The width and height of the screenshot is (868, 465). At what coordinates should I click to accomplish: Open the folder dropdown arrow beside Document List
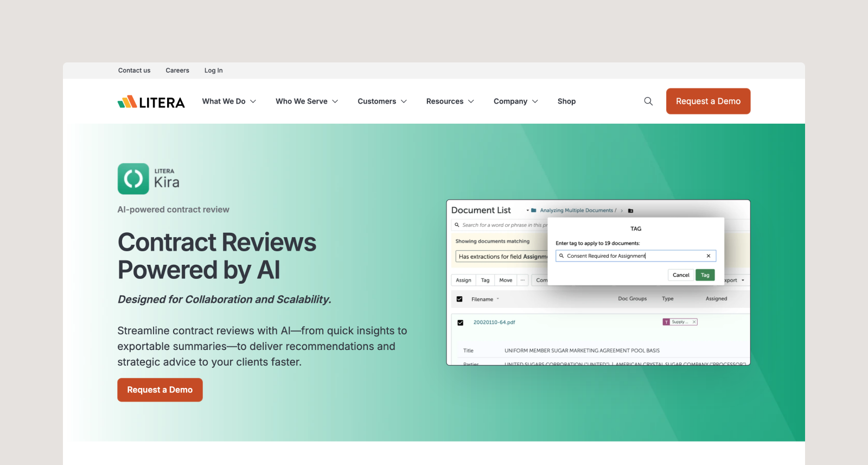point(527,211)
